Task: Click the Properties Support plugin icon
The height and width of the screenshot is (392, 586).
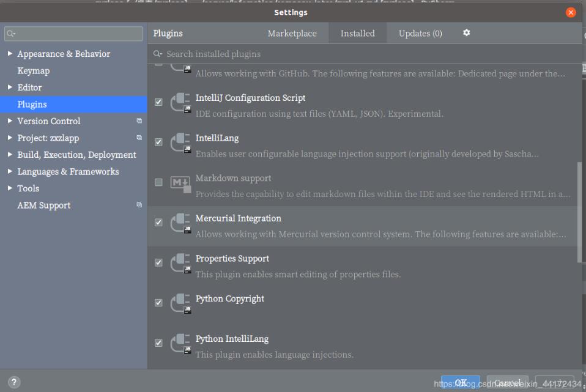Action: (181, 263)
